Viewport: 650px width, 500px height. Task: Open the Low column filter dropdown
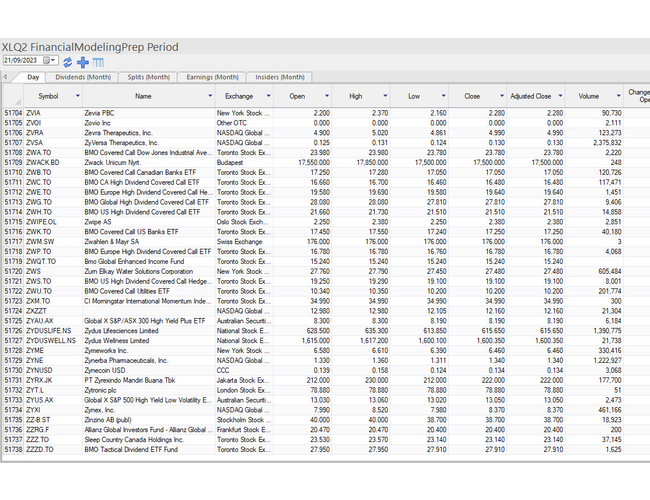[444, 96]
